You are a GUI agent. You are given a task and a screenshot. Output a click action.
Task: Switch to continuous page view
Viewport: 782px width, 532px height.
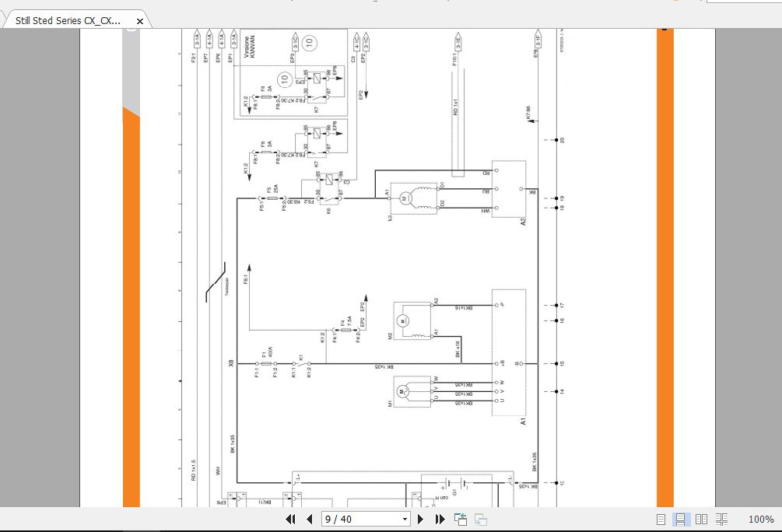coord(680,519)
